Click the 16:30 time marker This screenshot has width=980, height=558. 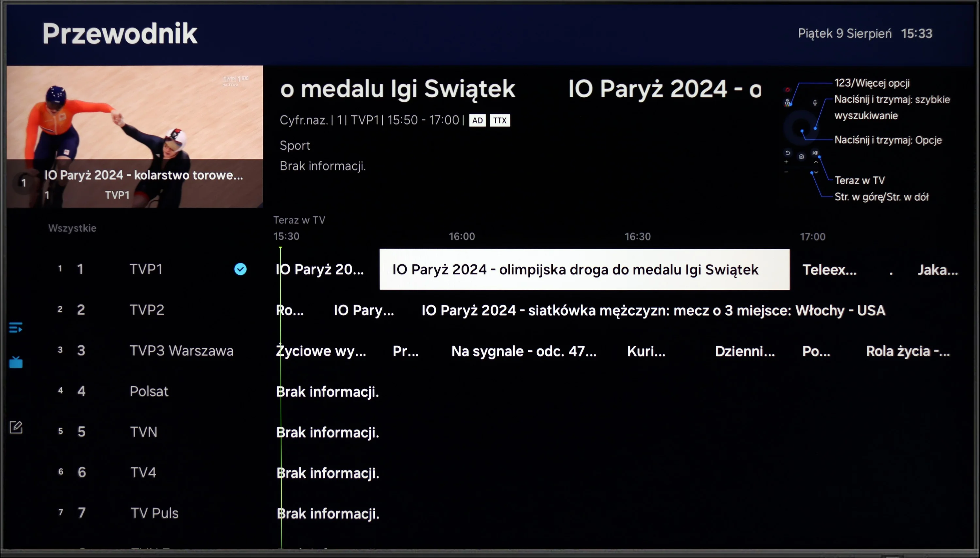pyautogui.click(x=638, y=237)
